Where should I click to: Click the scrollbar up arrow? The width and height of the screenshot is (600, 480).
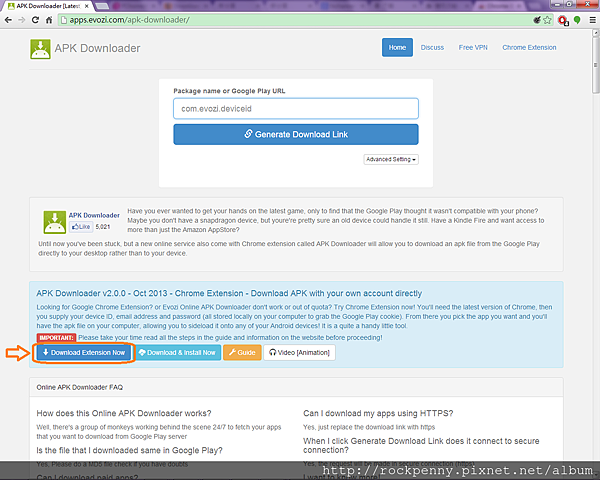coord(595,33)
